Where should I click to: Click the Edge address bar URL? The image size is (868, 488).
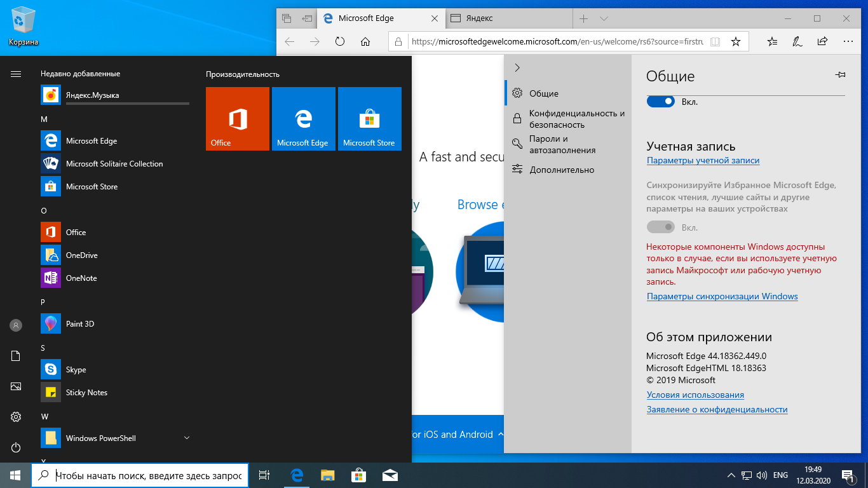pyautogui.click(x=557, y=42)
